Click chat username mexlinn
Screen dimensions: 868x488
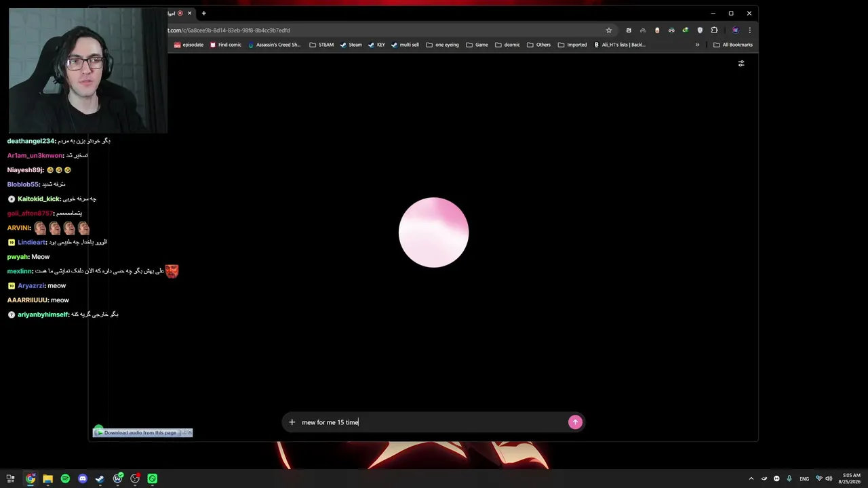20,271
